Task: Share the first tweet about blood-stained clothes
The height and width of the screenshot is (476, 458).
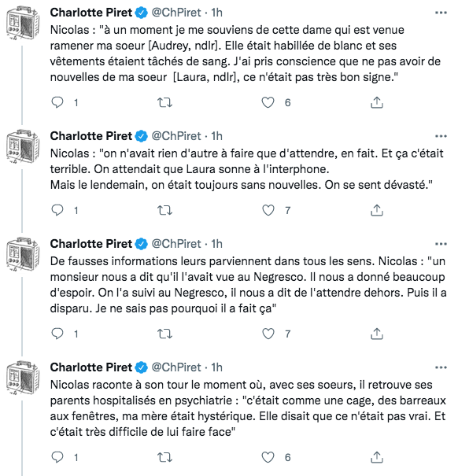Action: pos(377,102)
